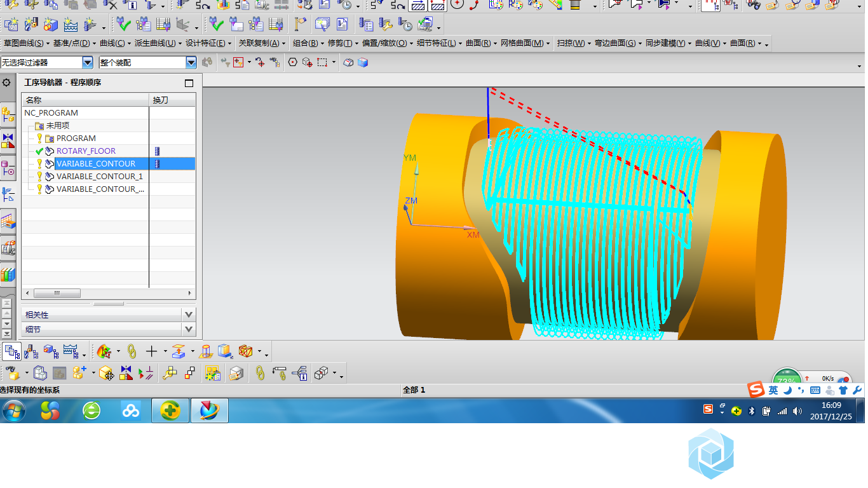Click the orange crossed-out box icon

point(246,351)
